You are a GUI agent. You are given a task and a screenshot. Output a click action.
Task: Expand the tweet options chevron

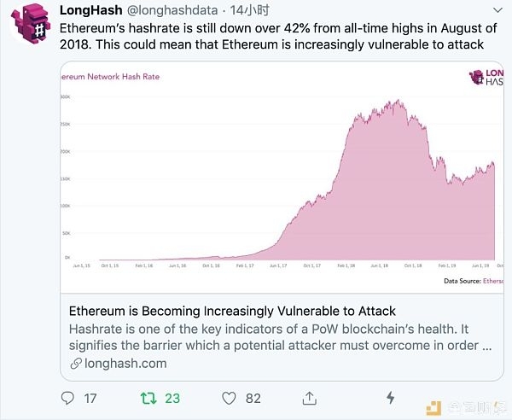point(497,10)
